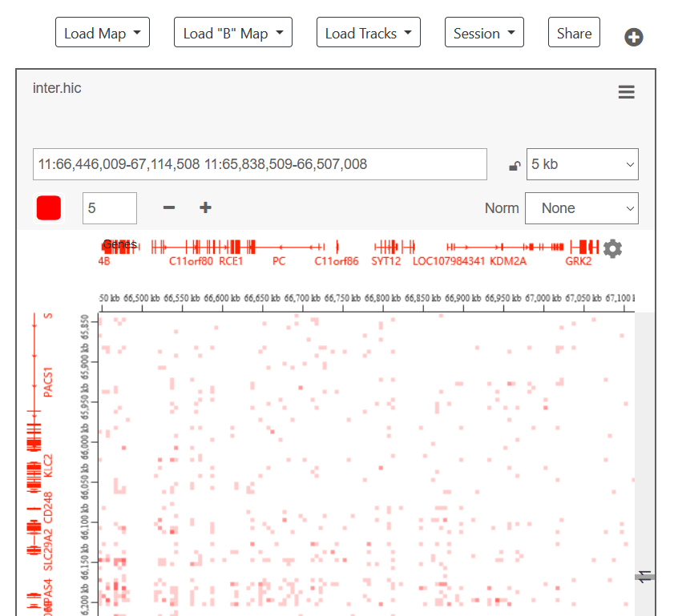Open the inter.hic hamburger menu

coord(626,92)
